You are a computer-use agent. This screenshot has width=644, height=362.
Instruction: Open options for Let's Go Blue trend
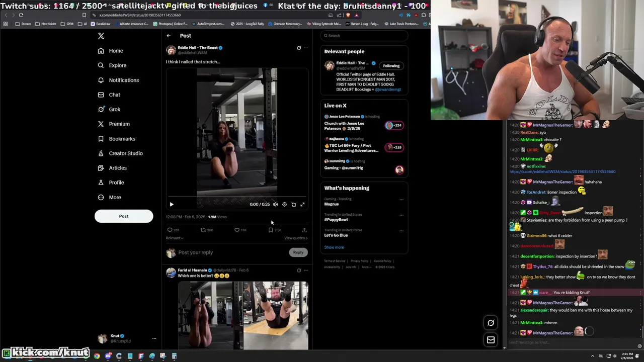(x=401, y=231)
